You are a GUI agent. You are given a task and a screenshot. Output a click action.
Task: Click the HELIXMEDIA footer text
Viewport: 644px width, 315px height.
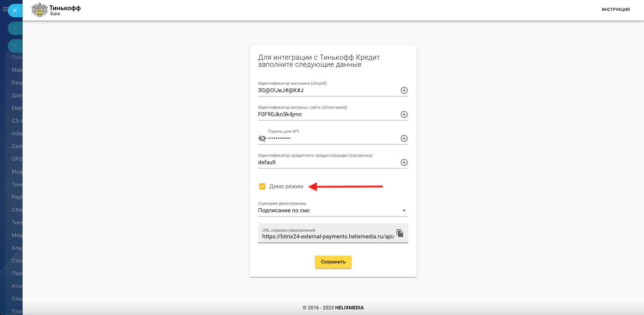tap(349, 308)
